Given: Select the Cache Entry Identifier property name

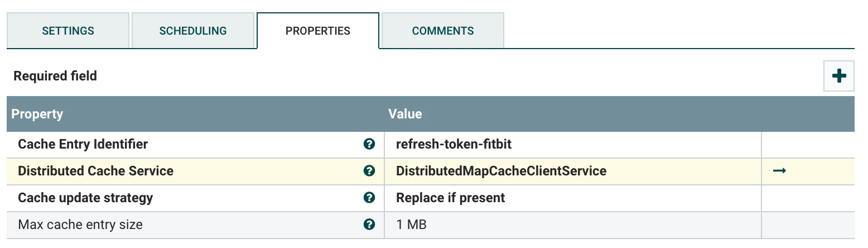Looking at the screenshot, I should pyautogui.click(x=83, y=144).
